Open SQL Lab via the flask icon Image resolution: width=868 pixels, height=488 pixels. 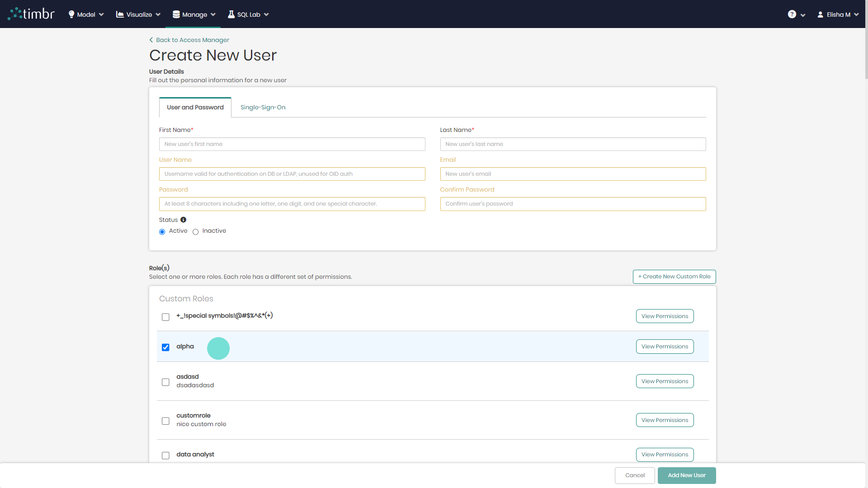pyautogui.click(x=231, y=14)
